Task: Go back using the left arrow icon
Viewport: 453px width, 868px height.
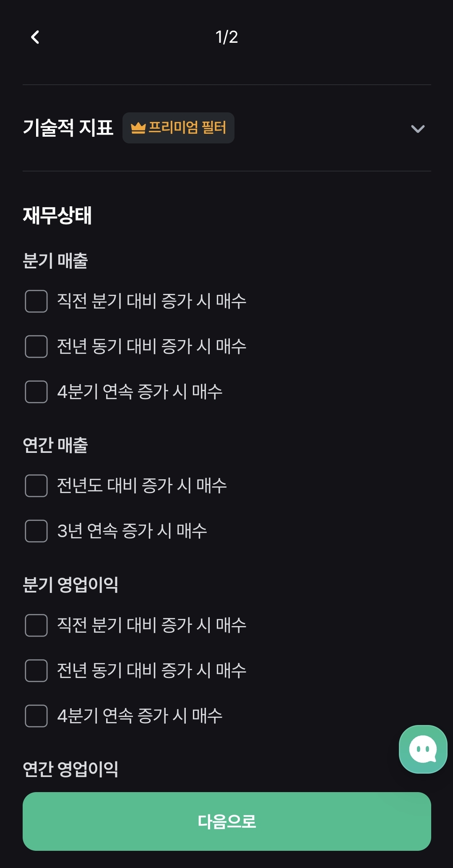Action: (35, 37)
